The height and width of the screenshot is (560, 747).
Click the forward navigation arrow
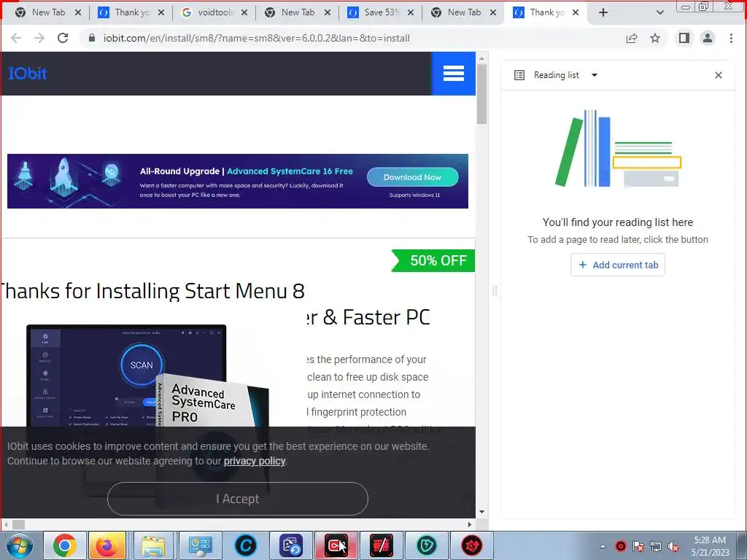39,38
